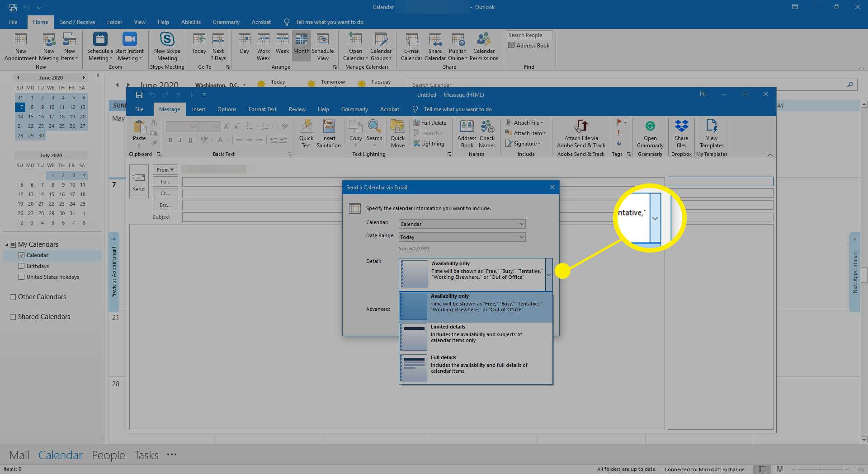Click Paste in message window
The image size is (868, 474).
pyautogui.click(x=139, y=132)
